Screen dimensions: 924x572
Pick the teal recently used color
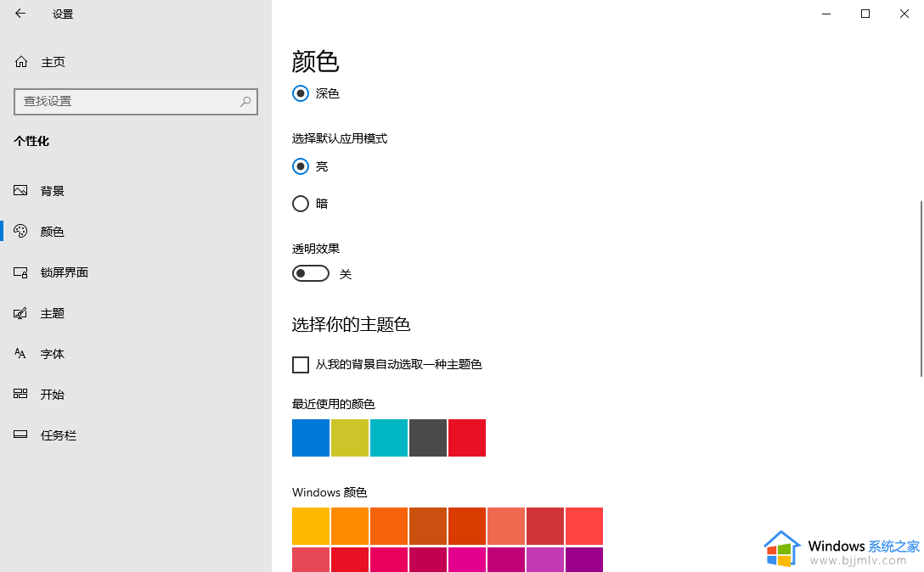pos(389,438)
